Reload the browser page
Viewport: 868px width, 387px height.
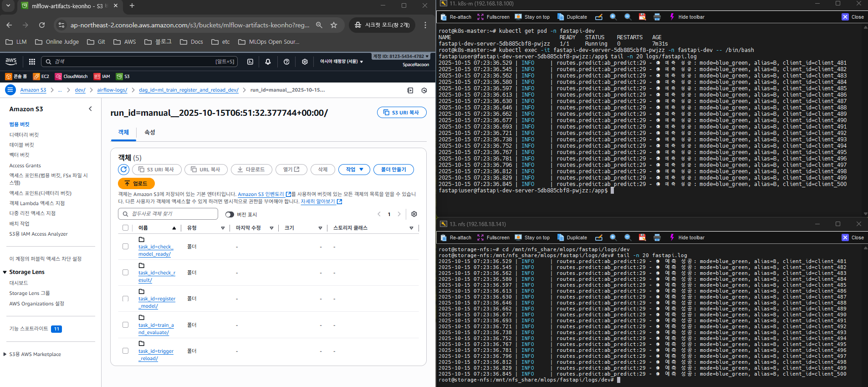click(42, 25)
